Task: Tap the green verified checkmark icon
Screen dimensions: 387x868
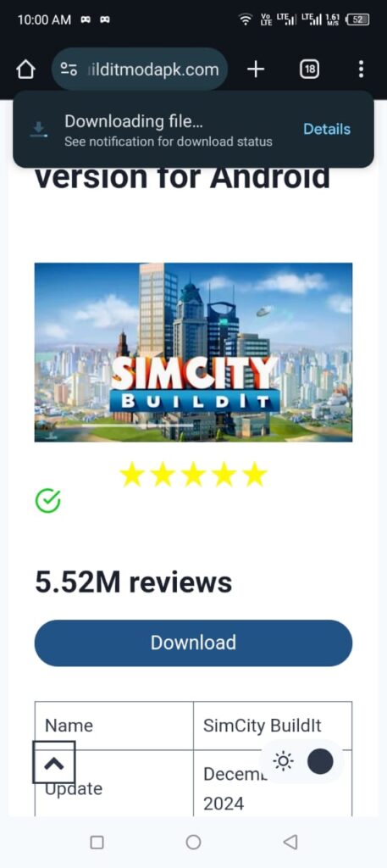Action: 48,500
